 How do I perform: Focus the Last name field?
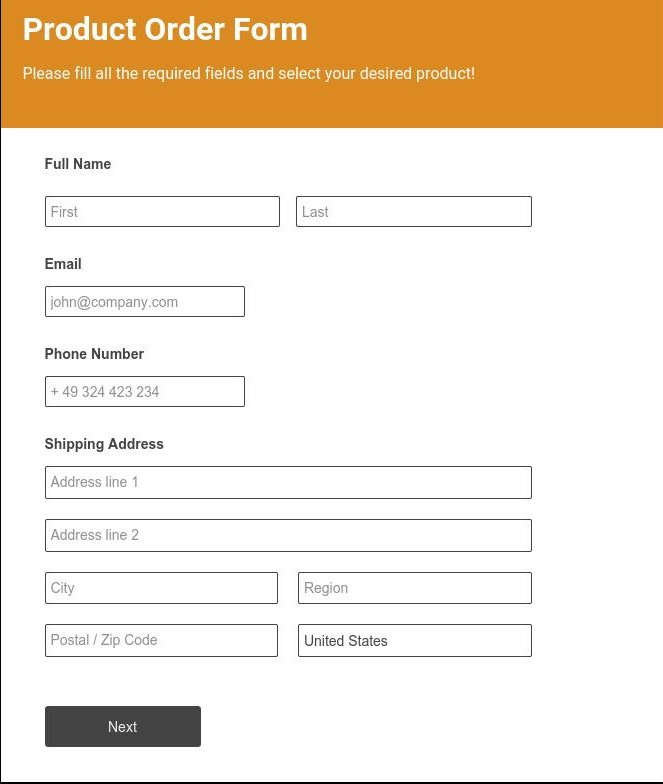(x=413, y=212)
